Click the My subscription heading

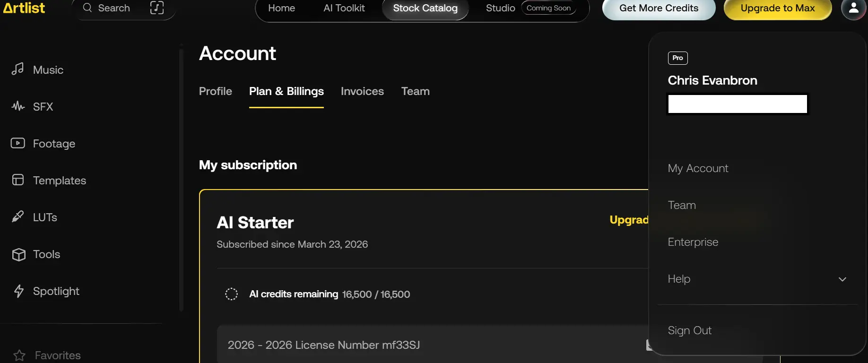248,165
